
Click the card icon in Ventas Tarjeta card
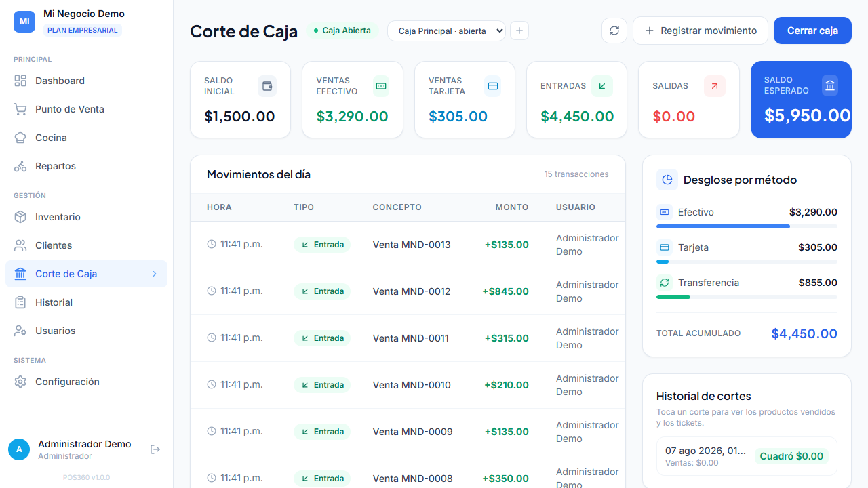493,86
